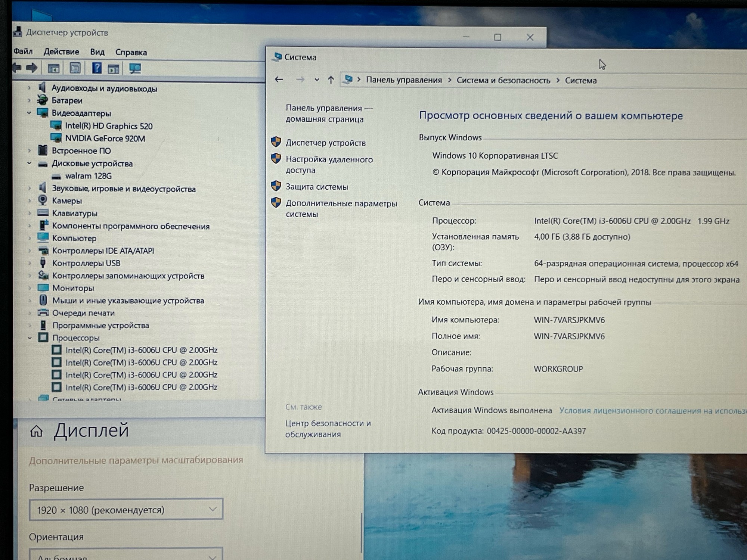This screenshot has width=747, height=560.
Task: Click the Back arrow in the Система window
Action: click(x=279, y=79)
